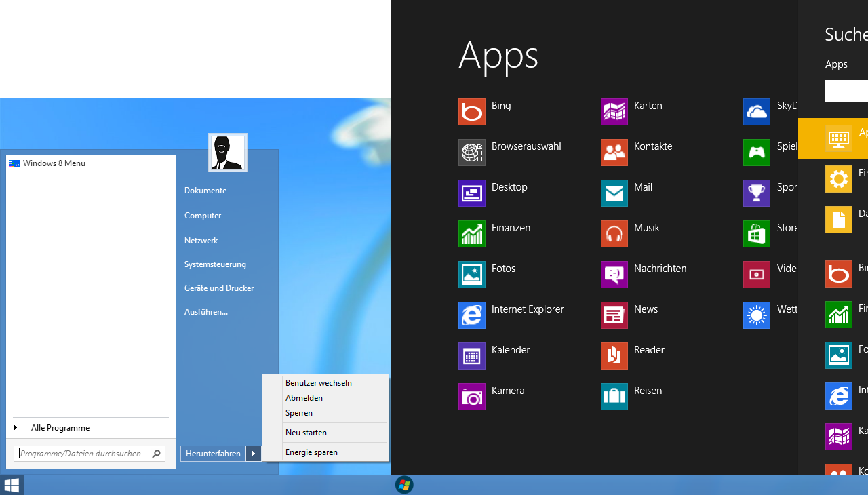Click the Windows orb icon on taskbar
868x495 pixels.
click(x=404, y=485)
